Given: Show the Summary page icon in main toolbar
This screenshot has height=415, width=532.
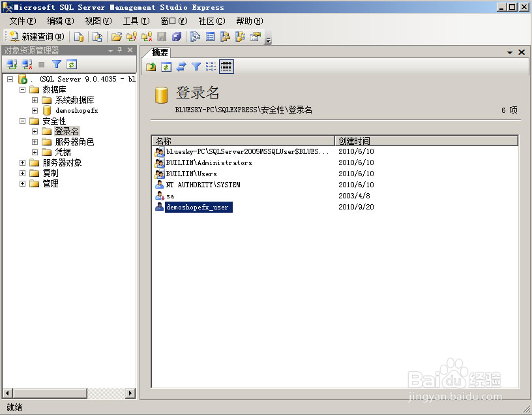Looking at the screenshot, I should coord(211,37).
